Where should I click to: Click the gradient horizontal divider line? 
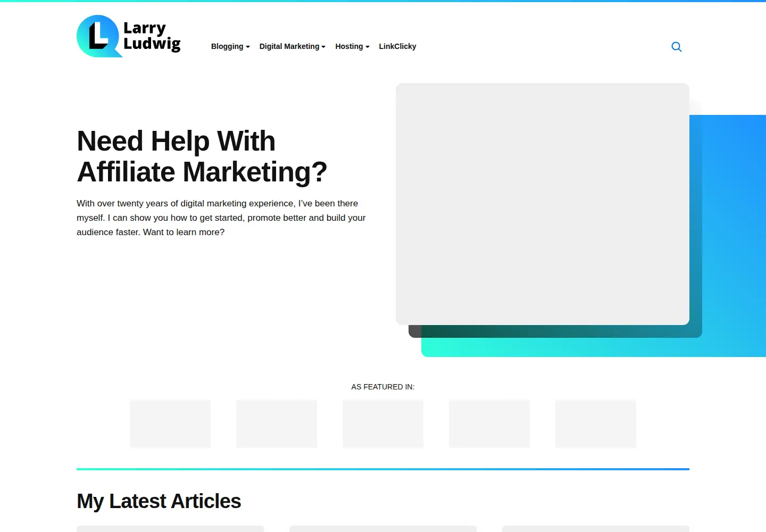pos(383,469)
